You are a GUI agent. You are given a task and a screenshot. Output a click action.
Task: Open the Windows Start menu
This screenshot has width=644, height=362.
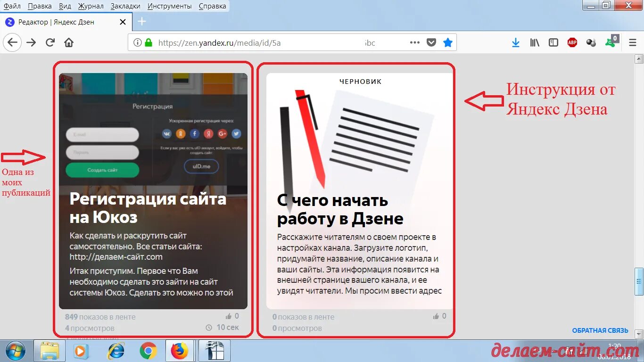17,351
